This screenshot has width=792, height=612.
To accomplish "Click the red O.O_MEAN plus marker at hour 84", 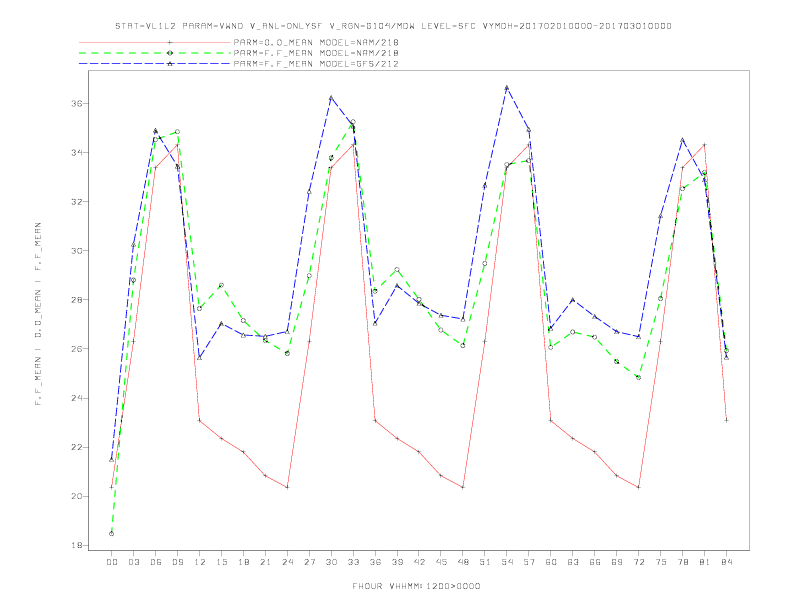I will pyautogui.click(x=726, y=420).
